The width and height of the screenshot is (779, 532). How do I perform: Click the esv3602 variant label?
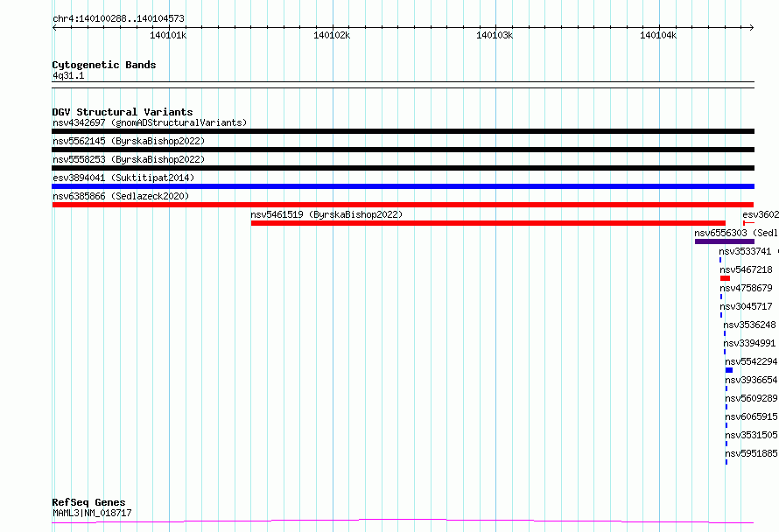point(761,214)
